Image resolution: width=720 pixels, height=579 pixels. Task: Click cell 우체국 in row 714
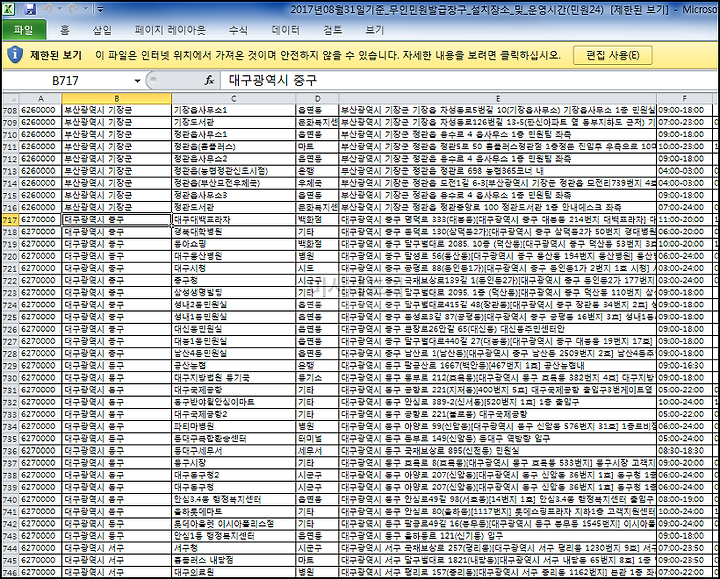(317, 183)
